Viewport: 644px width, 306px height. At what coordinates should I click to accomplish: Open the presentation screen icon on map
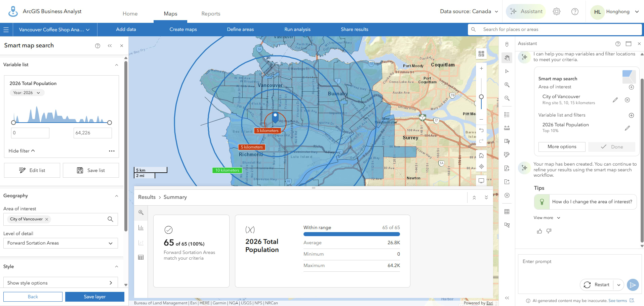[481, 181]
